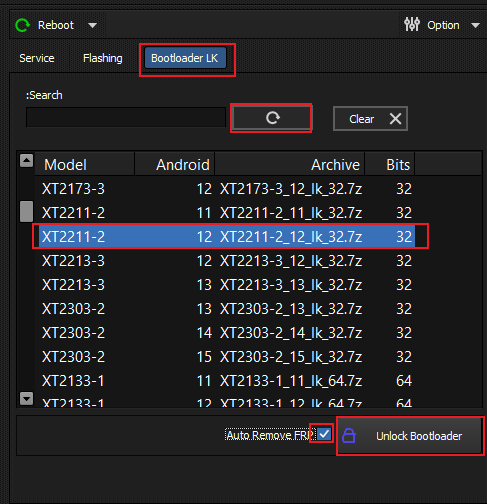Image resolution: width=487 pixels, height=504 pixels.
Task: Expand the Reboot dropdown arrow
Action: point(92,25)
